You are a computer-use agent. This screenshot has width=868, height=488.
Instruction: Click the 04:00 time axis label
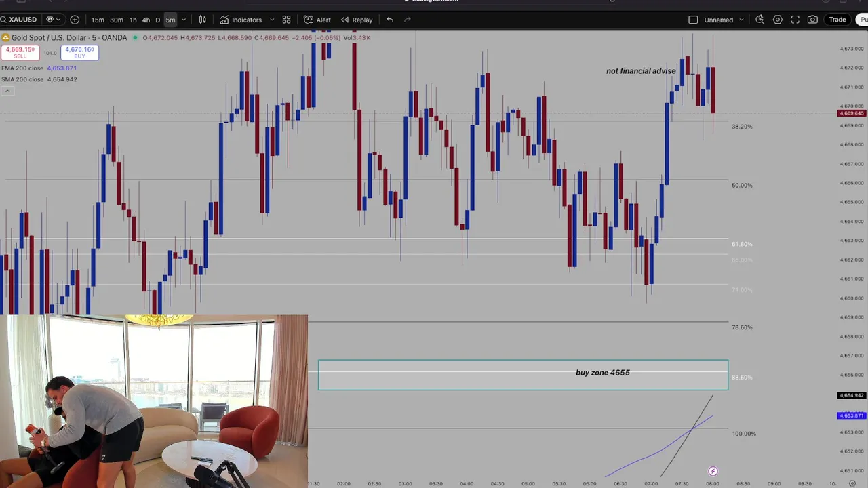[x=467, y=484]
